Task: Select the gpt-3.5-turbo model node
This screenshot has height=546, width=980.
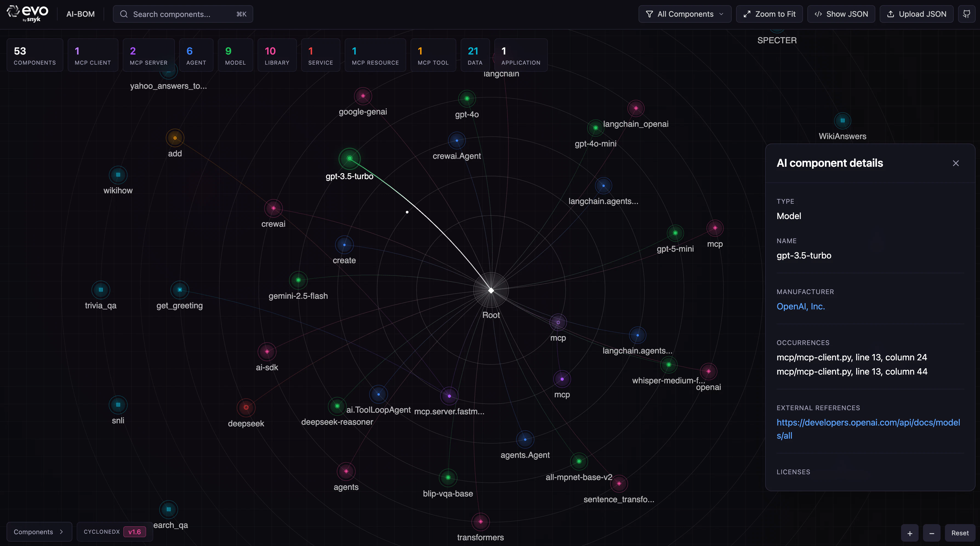Action: (x=350, y=158)
